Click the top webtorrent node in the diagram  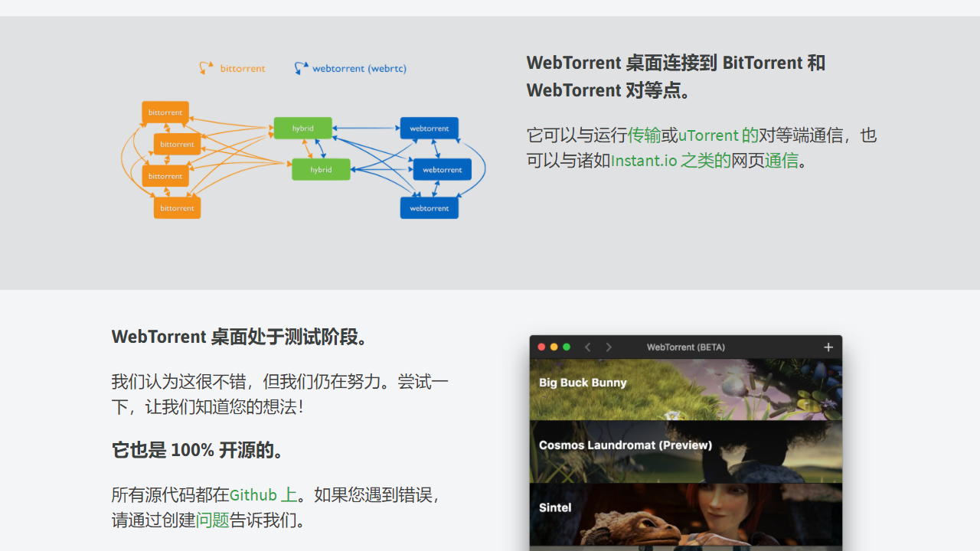pos(429,129)
